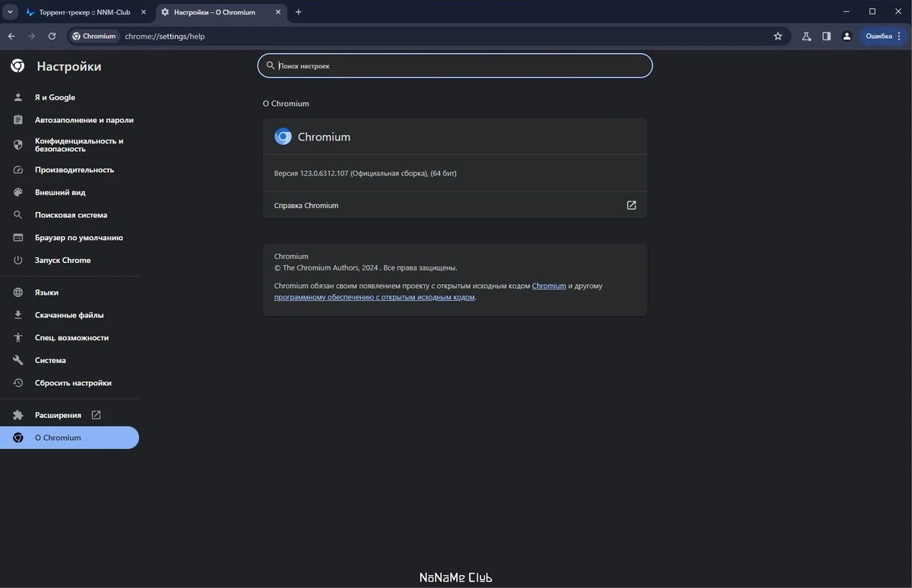Open Система settings section
Viewport: 912px width, 588px height.
pyautogui.click(x=69, y=361)
